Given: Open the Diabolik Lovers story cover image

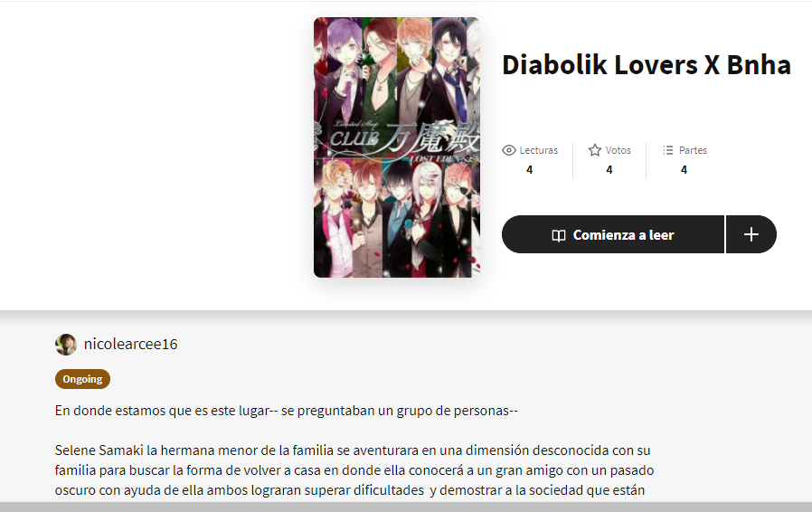Looking at the screenshot, I should pos(397,147).
